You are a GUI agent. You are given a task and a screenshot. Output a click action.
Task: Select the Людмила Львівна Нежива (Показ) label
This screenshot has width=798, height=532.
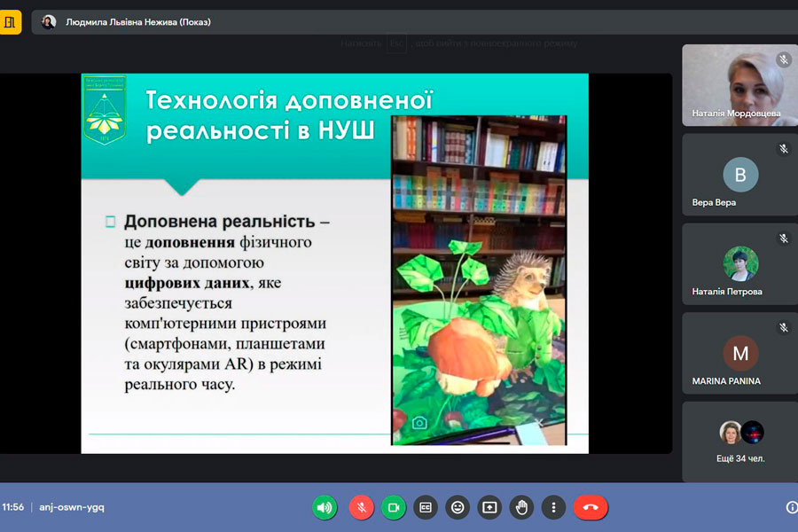tap(138, 22)
